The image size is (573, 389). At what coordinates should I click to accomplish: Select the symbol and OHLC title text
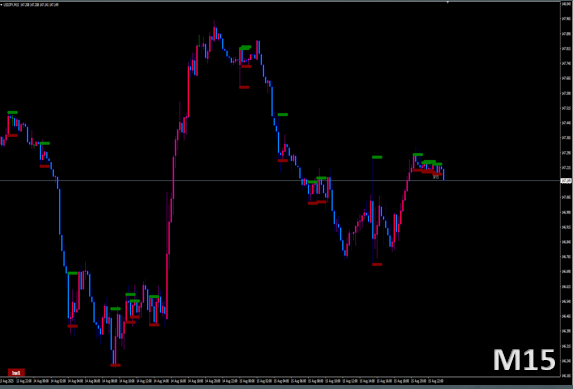[30, 5]
